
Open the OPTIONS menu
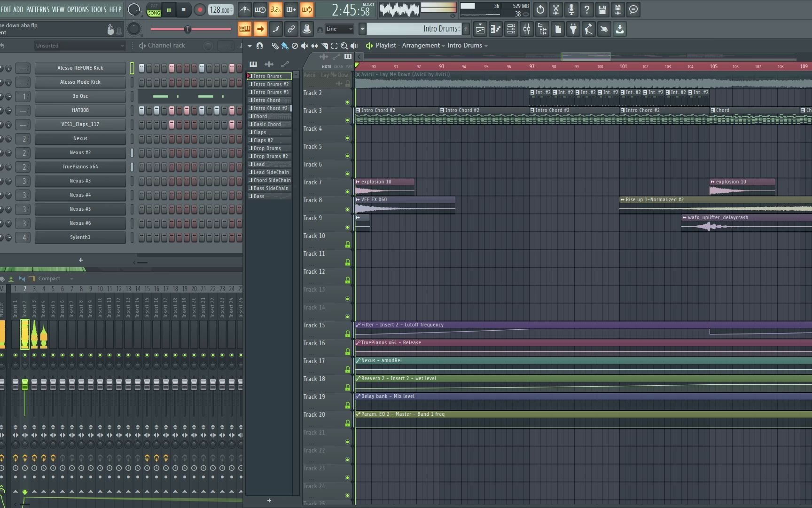78,9
